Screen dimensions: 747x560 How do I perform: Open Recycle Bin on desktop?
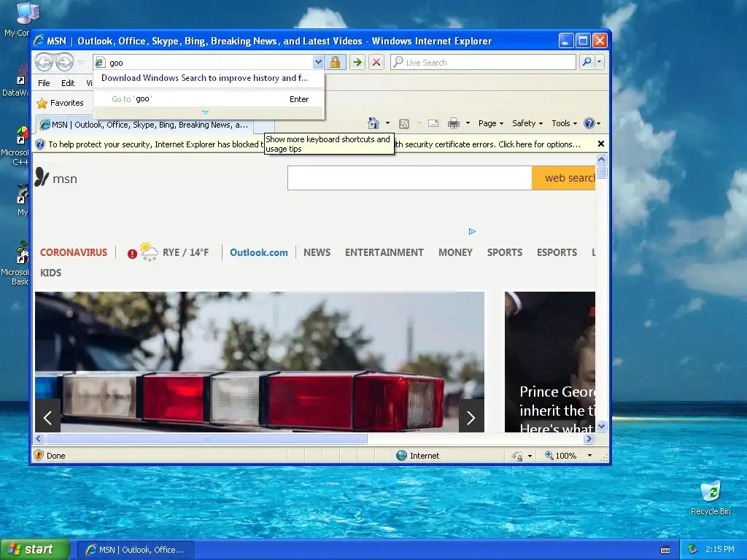(711, 498)
